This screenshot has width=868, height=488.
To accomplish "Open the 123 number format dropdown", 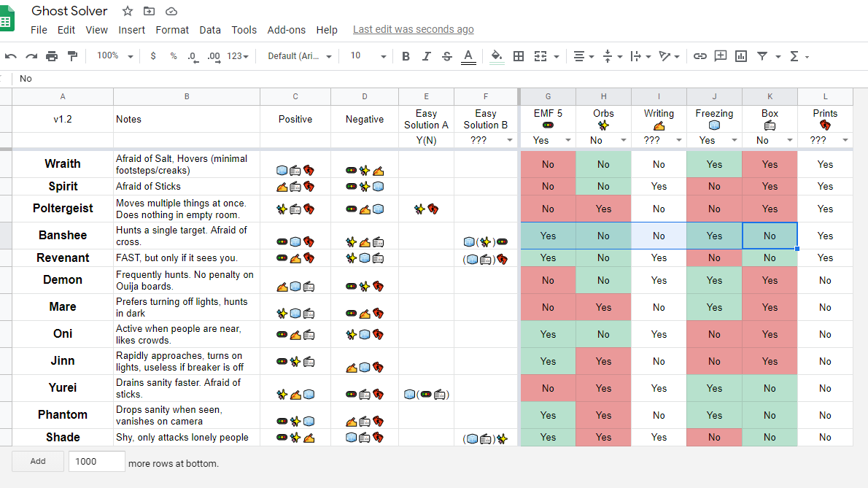I will point(238,56).
